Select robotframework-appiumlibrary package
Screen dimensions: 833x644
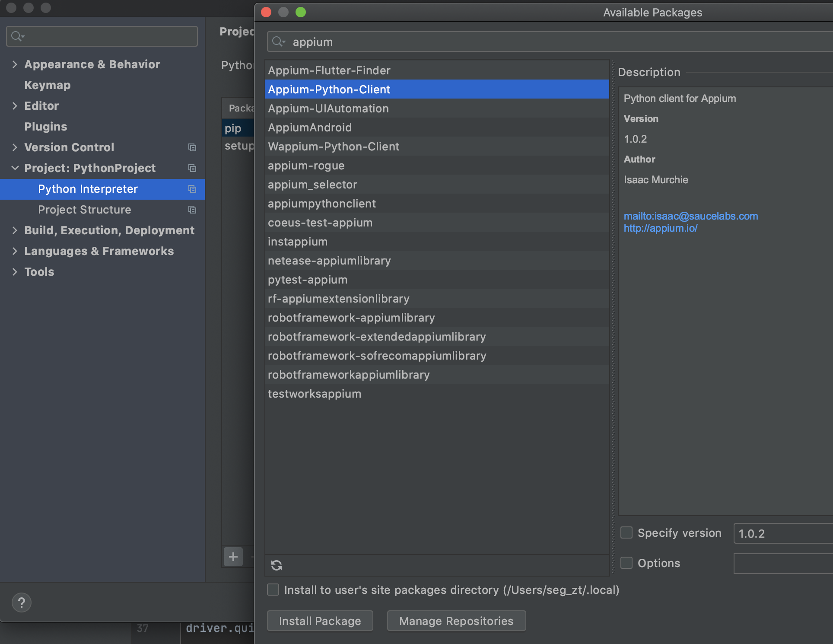coord(437,318)
